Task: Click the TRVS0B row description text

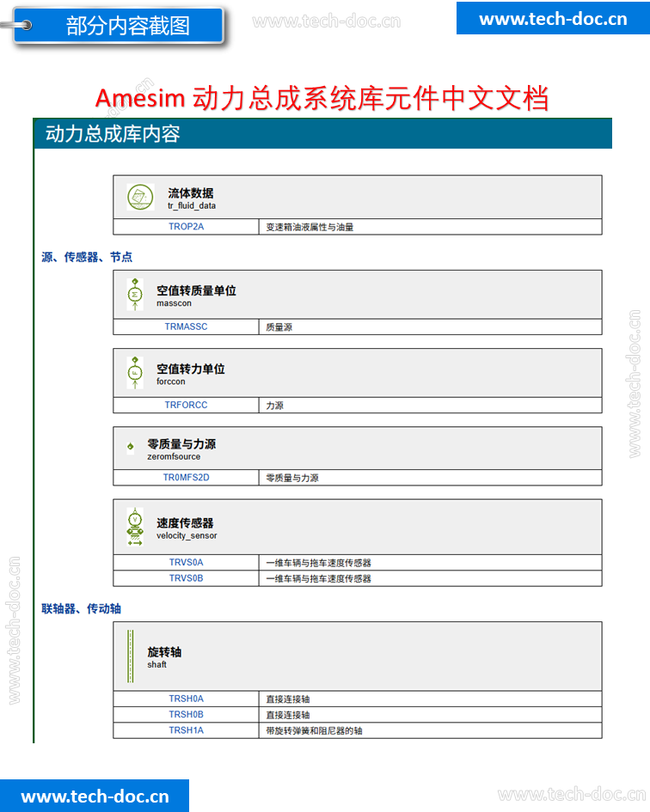Action: tap(318, 578)
